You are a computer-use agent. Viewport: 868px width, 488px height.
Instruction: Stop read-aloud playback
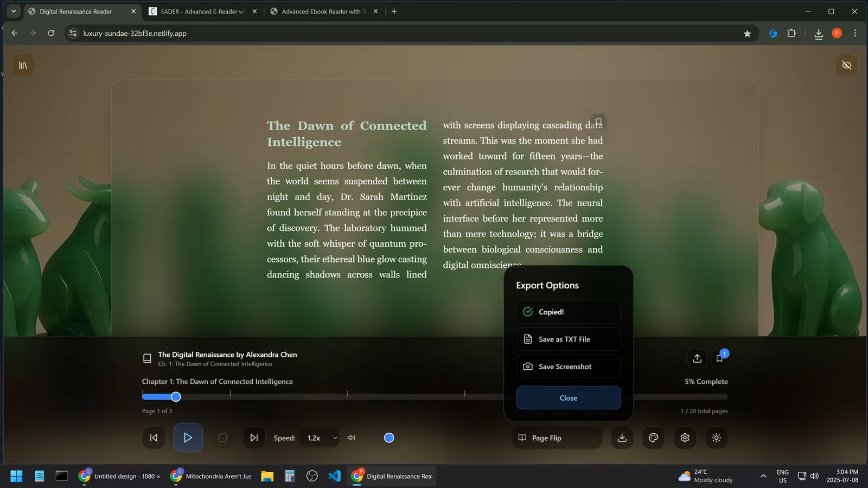click(222, 438)
